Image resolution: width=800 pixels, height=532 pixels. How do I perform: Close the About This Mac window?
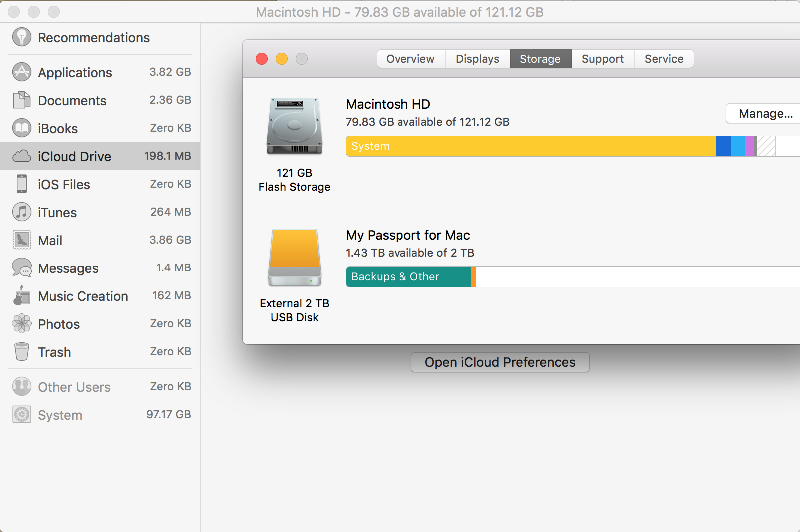coord(262,59)
